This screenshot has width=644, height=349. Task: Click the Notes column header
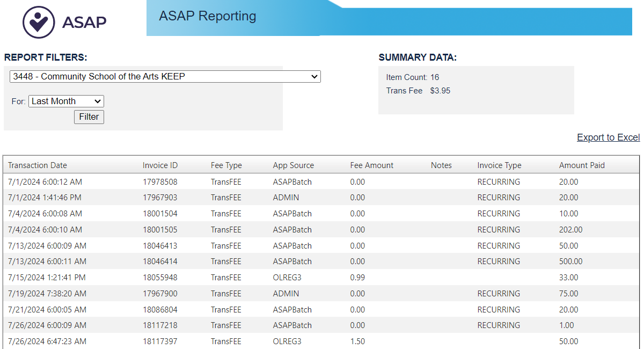441,165
